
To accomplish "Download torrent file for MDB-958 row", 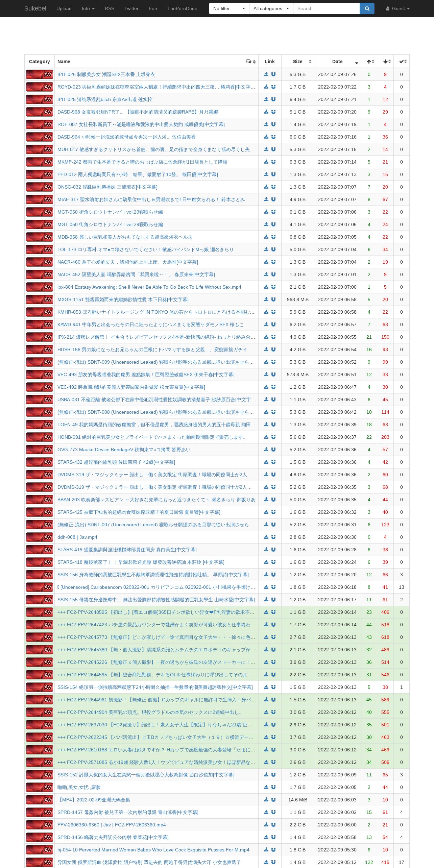I will point(266,237).
